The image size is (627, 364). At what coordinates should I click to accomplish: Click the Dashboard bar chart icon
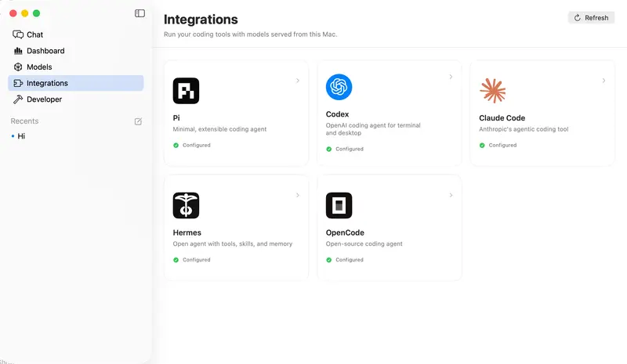[x=18, y=51]
